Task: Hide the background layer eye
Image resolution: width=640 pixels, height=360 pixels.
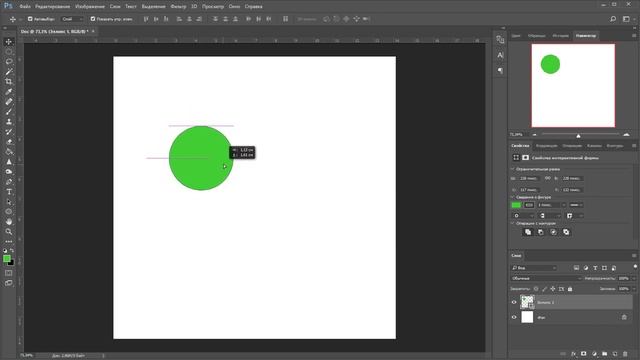Action: tap(514, 317)
